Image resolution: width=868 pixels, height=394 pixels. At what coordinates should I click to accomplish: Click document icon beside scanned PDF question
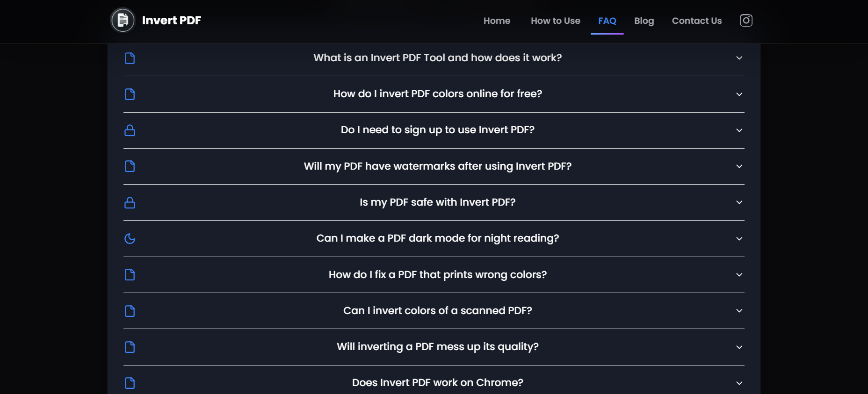tap(130, 311)
